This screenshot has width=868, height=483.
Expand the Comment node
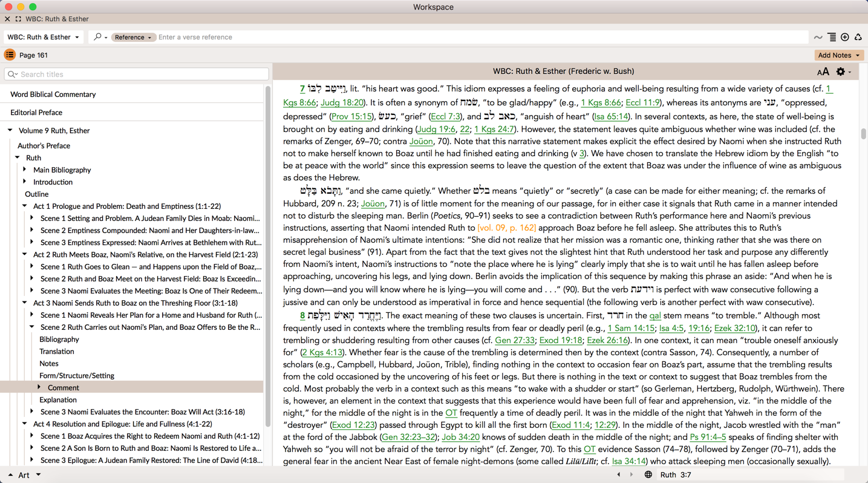click(x=39, y=387)
